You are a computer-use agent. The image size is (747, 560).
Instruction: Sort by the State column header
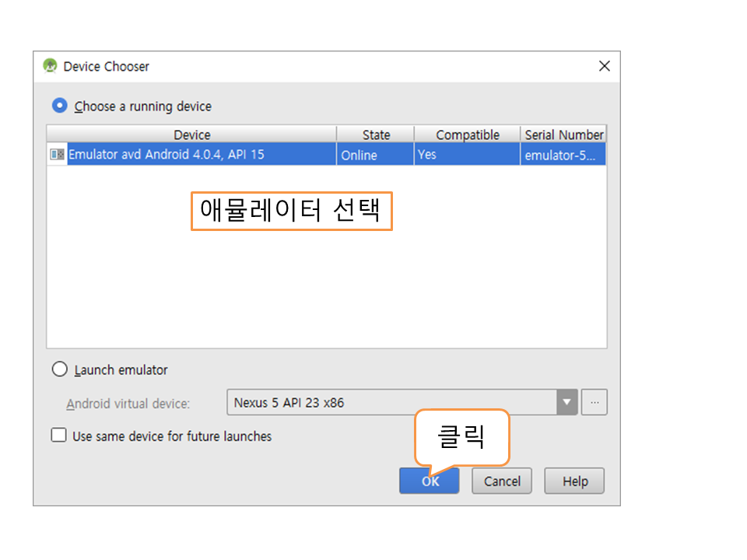[376, 135]
